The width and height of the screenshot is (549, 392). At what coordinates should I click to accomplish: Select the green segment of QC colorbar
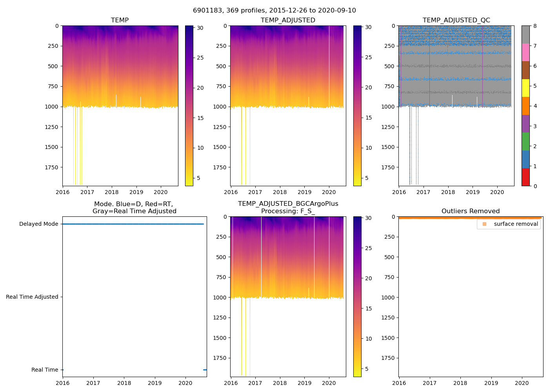tap(525, 142)
